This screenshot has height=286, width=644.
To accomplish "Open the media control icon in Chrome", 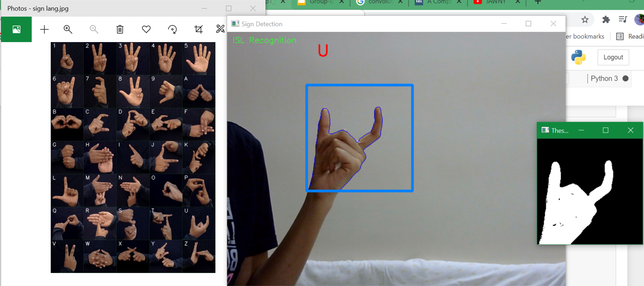I will point(623,19).
